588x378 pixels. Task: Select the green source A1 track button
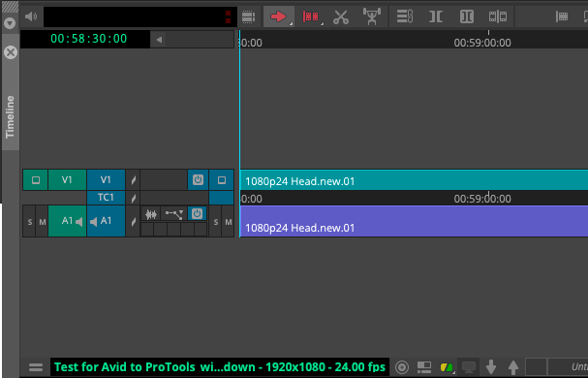click(x=67, y=221)
